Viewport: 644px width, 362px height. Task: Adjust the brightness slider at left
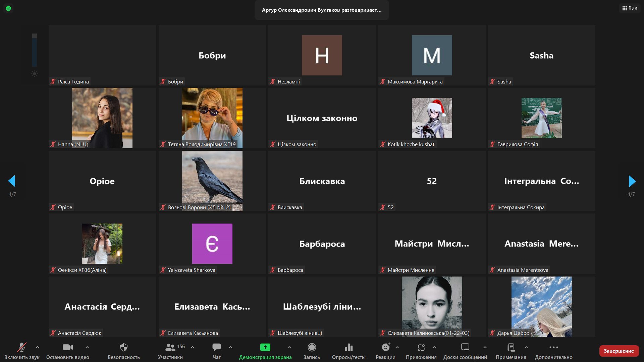[x=35, y=50]
